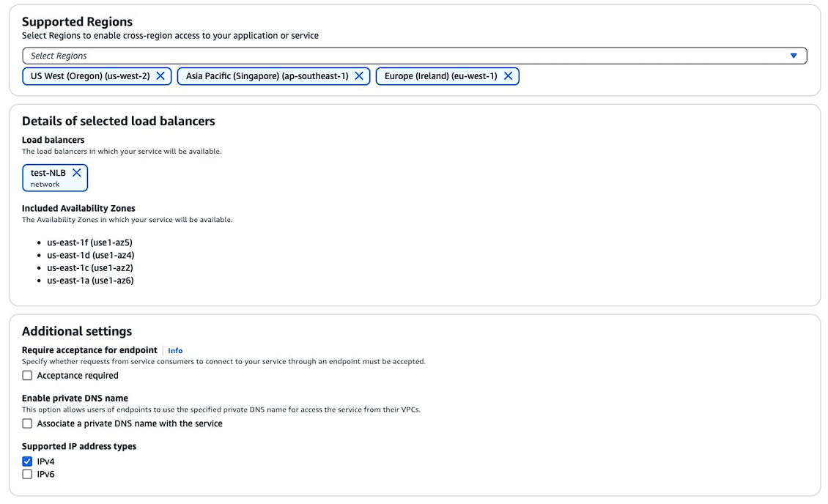Click the Additional settings heading
828x504 pixels.
[77, 331]
